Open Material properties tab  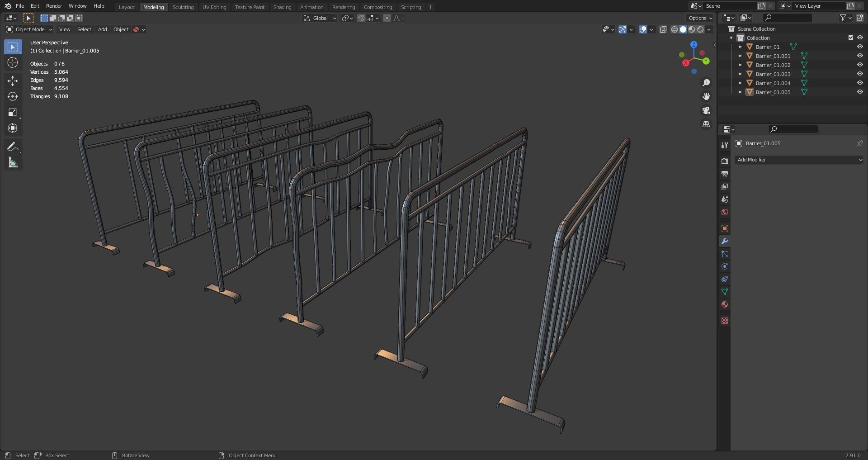tap(725, 304)
